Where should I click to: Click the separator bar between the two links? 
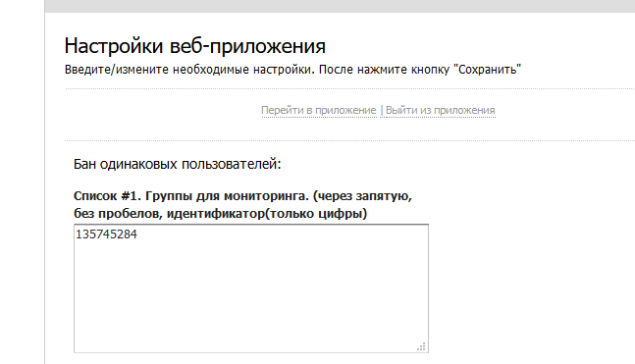[x=381, y=110]
